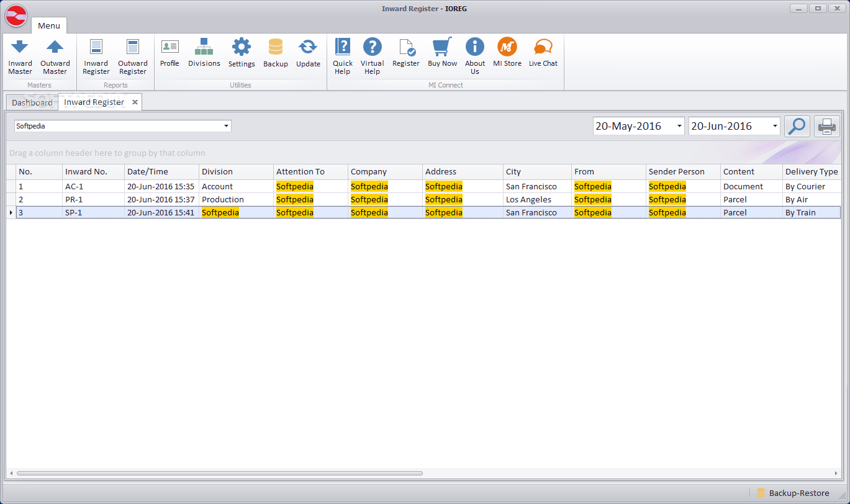Open Virtual Help
850x504 pixels.
[x=372, y=56]
